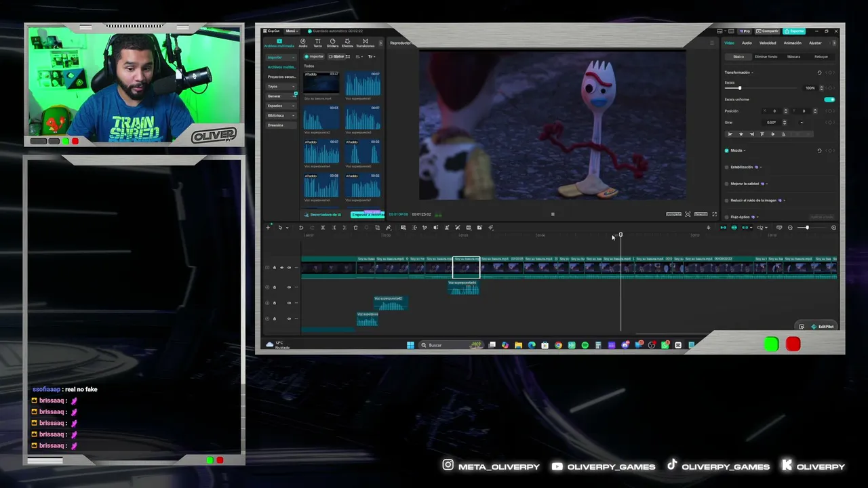
Task: Enable the Mejorar la calidad checkbox
Action: 727,184
